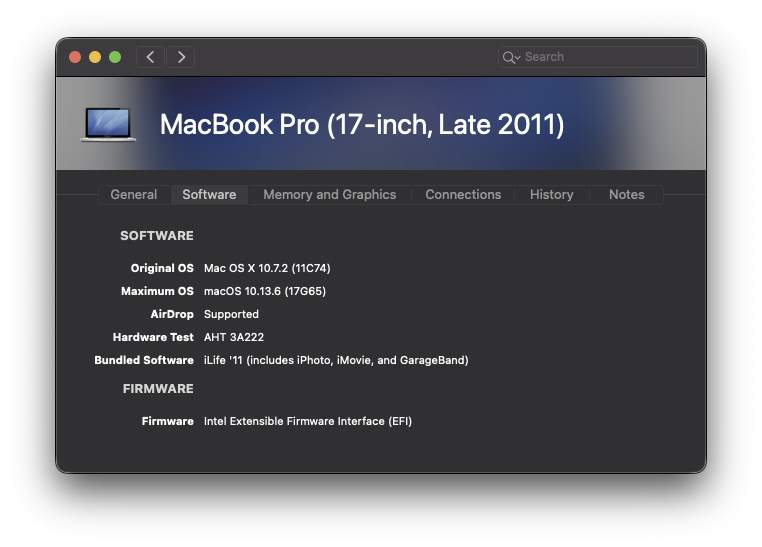762x547 pixels.
Task: Select the Software tab
Action: click(209, 195)
